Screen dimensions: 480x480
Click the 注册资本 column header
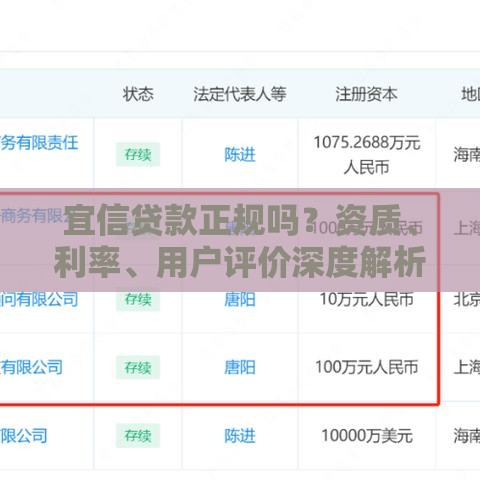click(366, 94)
